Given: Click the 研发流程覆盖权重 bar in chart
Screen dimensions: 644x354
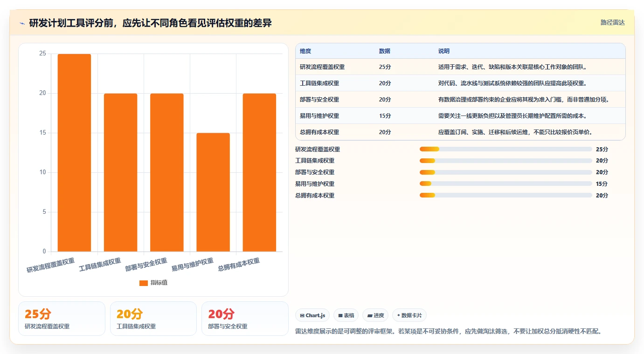Looking at the screenshot, I should pyautogui.click(x=74, y=153).
